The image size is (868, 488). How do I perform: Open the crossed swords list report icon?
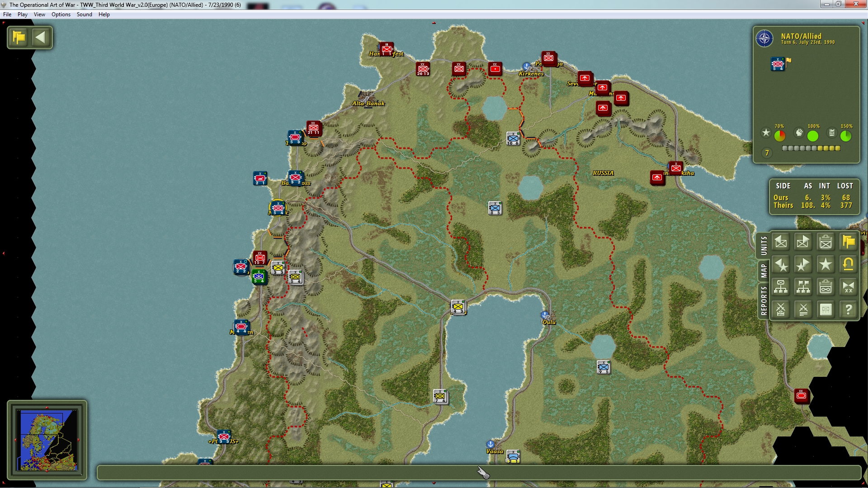(803, 310)
